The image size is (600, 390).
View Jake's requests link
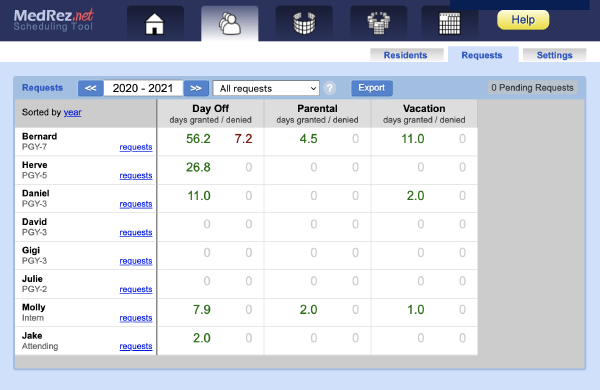point(136,346)
